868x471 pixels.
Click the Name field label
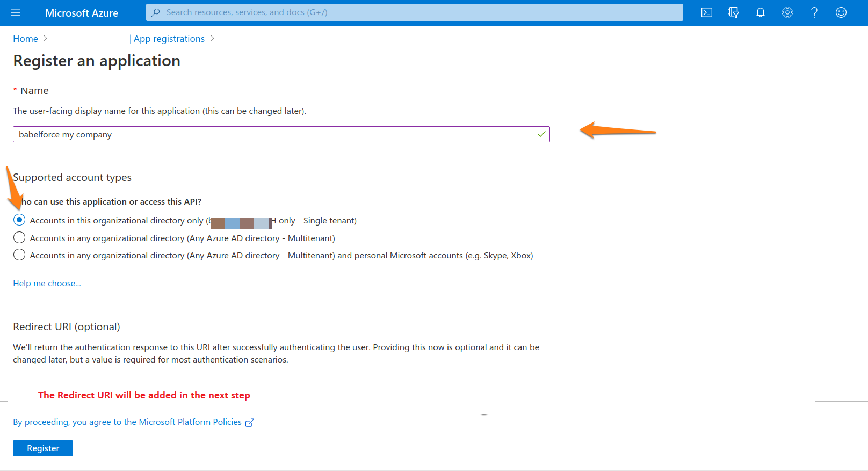tap(34, 91)
